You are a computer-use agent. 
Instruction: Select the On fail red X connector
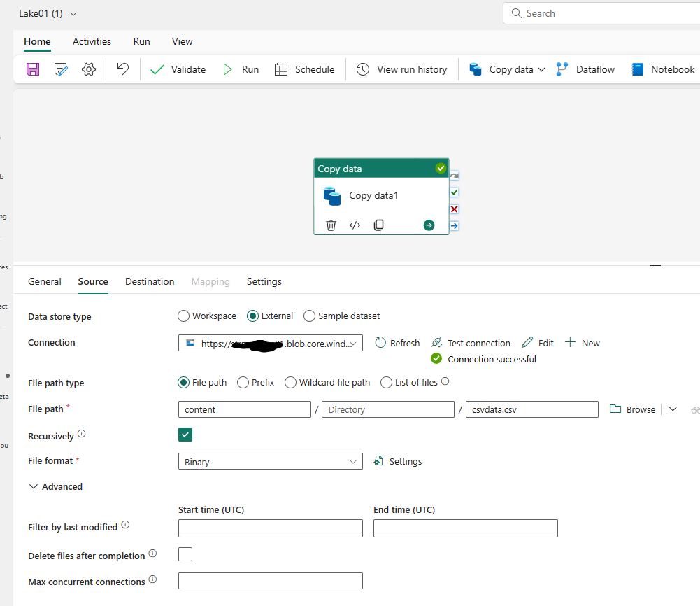(x=454, y=209)
